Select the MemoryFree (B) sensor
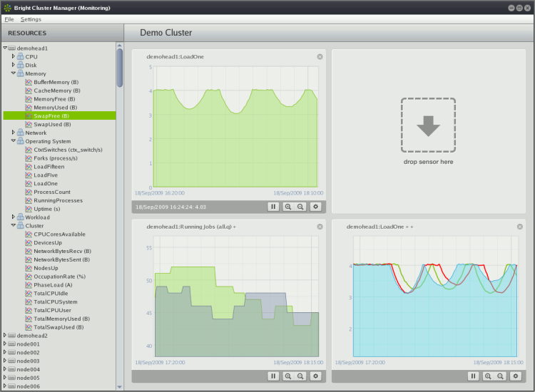This screenshot has height=392, width=535. tap(54, 99)
